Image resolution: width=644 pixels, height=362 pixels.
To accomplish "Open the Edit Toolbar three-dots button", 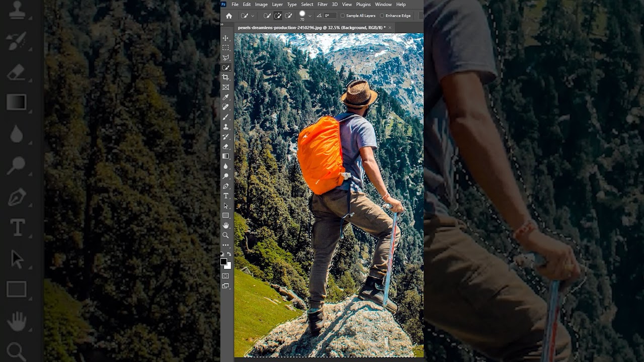I will 226,245.
